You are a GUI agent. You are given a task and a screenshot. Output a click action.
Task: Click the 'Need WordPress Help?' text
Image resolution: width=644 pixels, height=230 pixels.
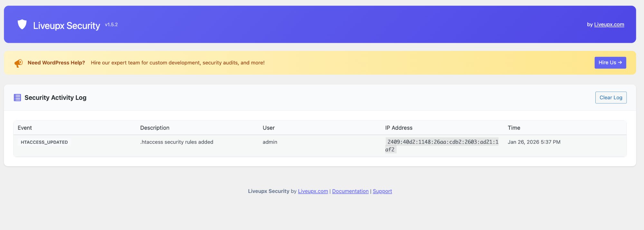(x=56, y=63)
